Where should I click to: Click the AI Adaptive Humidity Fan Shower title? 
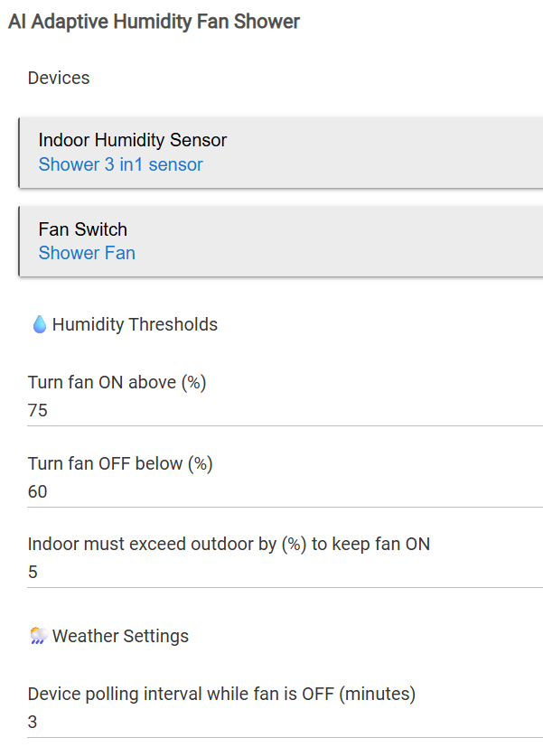point(154,22)
